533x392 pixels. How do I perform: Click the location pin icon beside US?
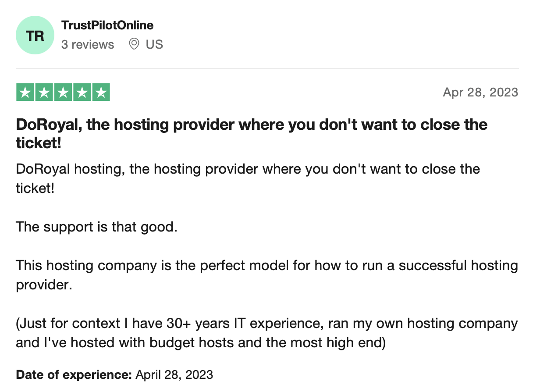134,44
